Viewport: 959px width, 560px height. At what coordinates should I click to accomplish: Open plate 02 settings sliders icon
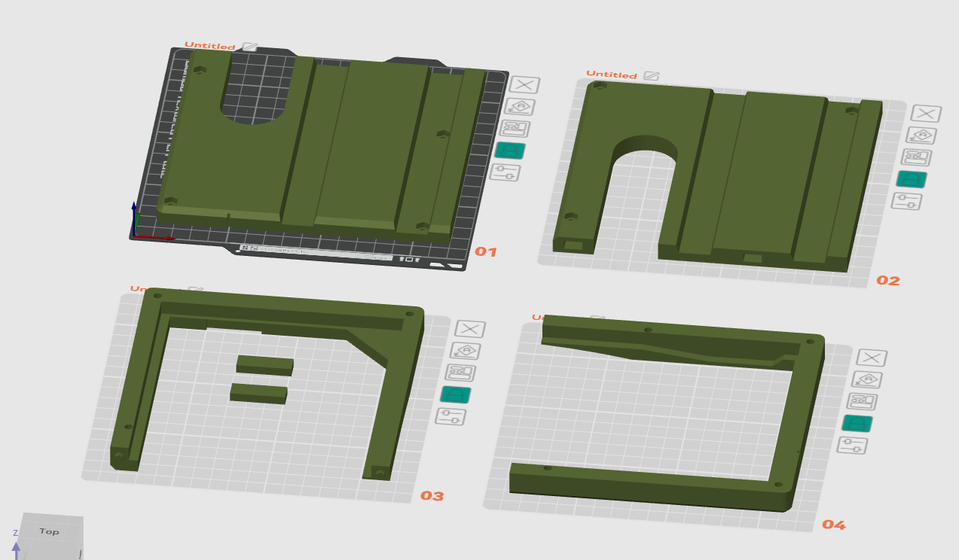pyautogui.click(x=906, y=201)
